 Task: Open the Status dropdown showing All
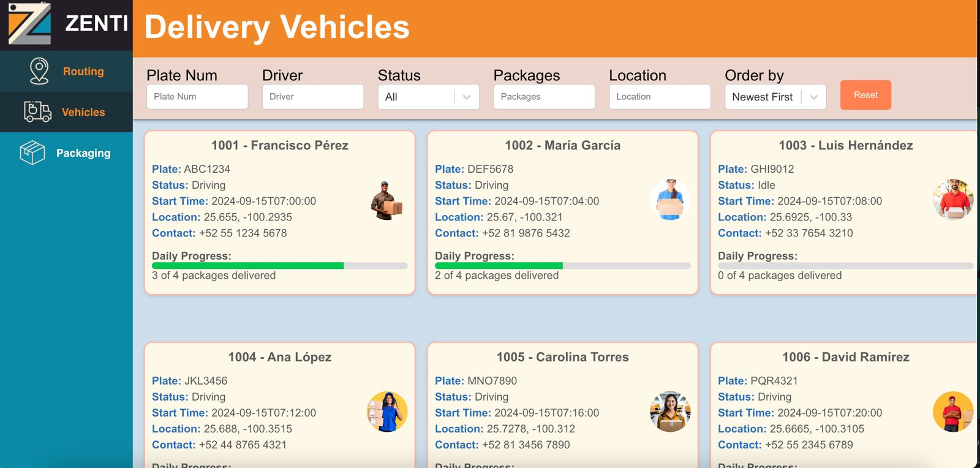429,97
